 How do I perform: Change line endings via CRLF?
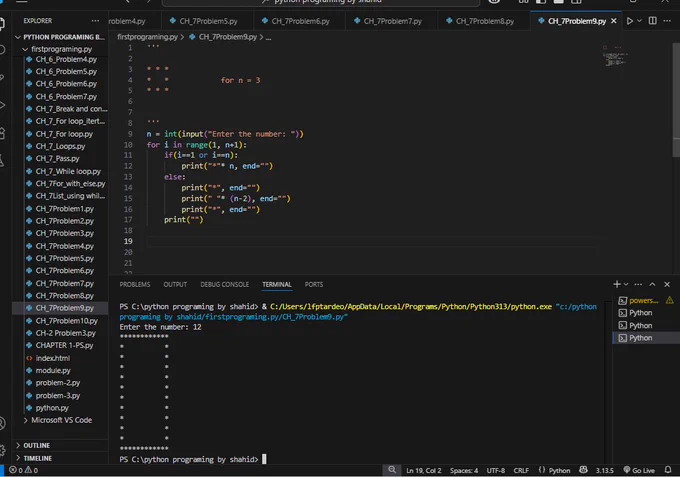tap(521, 470)
